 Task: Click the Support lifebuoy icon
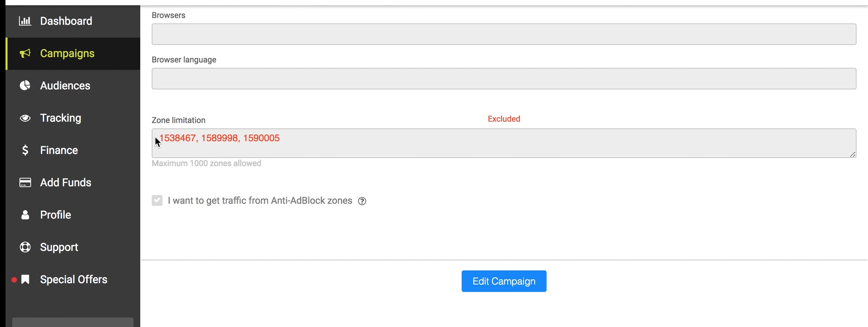click(25, 247)
